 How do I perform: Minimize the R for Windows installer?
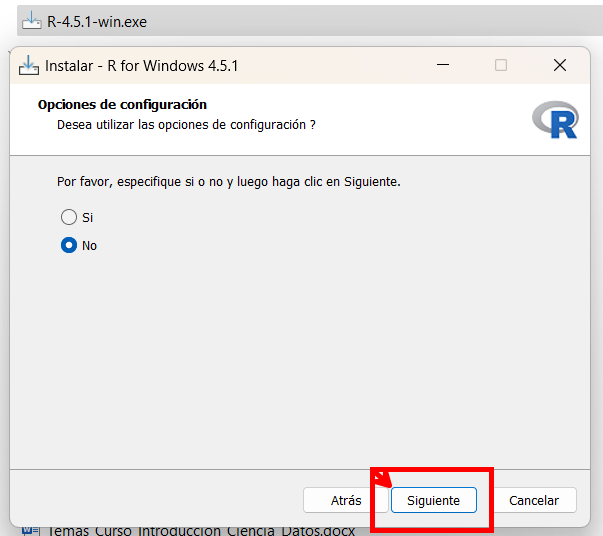(x=443, y=65)
